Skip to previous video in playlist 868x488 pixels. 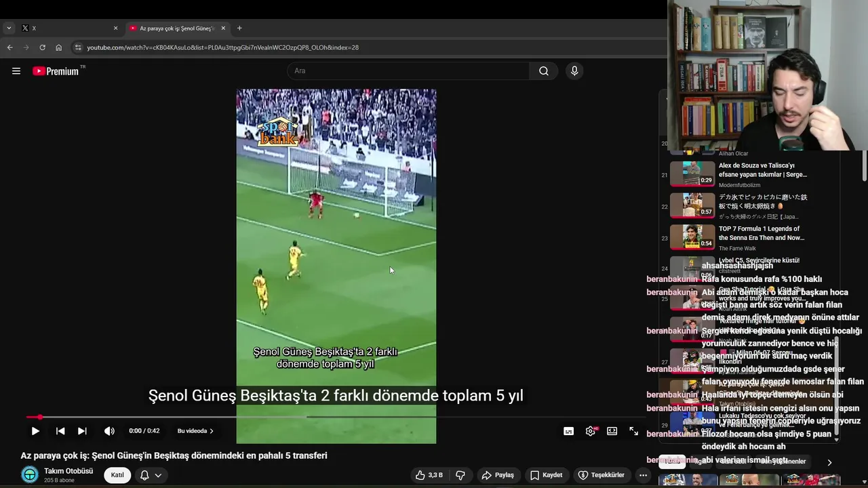pos(60,431)
